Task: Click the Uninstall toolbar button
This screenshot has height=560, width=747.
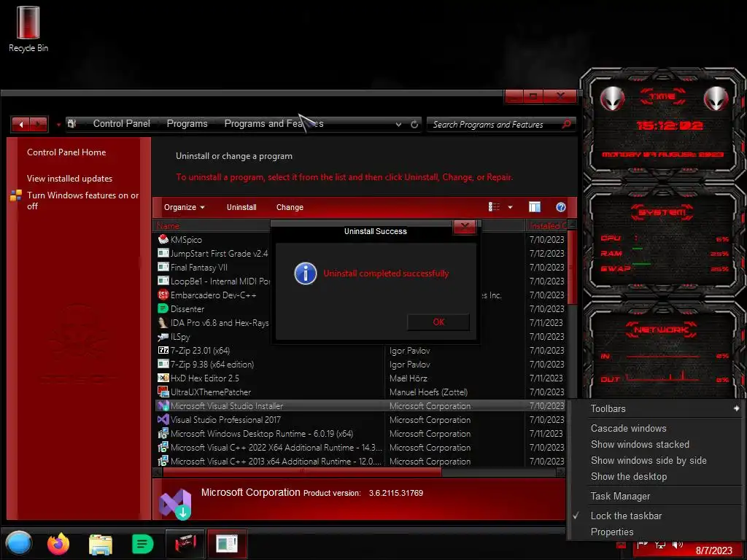Action: 241,207
